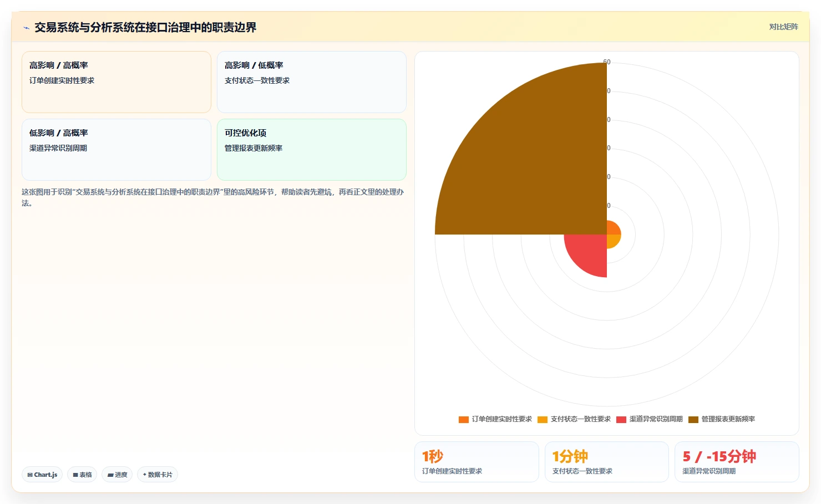Viewport: 821px width, 504px height.
Task: Click the header icon beside the title
Action: tap(26, 28)
